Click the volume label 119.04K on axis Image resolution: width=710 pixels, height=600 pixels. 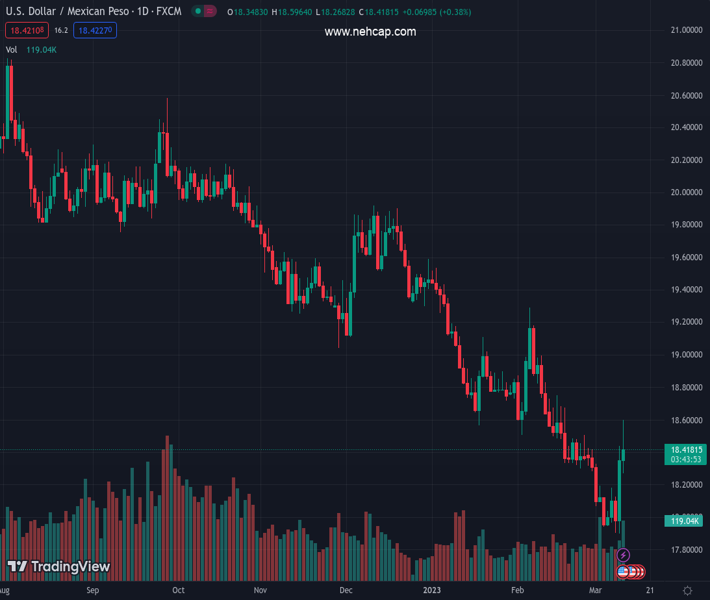(x=683, y=521)
